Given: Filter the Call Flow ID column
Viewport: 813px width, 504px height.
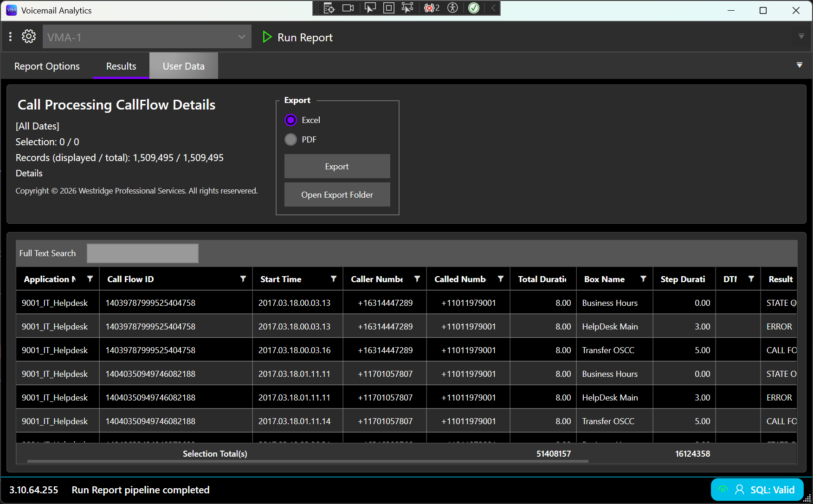Looking at the screenshot, I should [x=243, y=279].
